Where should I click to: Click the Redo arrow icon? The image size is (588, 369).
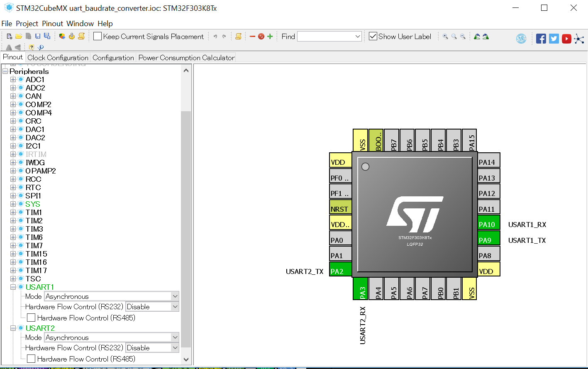223,37
